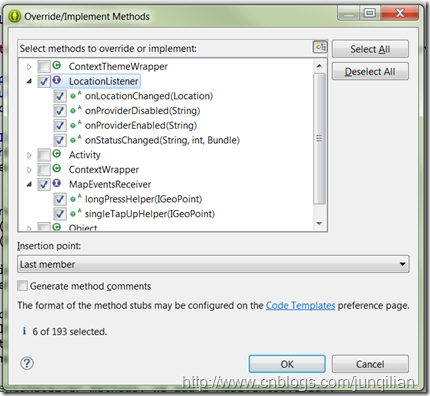Screen dimensions: 430x396
Task: Click the help question mark icon
Action: 27,363
